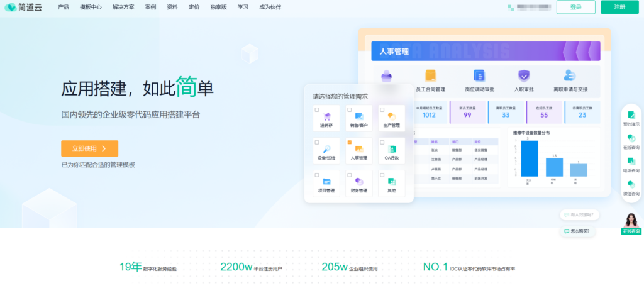Open the 离职申请与交接 person icon
Image resolution: width=644 pixels, height=293 pixels.
570,75
